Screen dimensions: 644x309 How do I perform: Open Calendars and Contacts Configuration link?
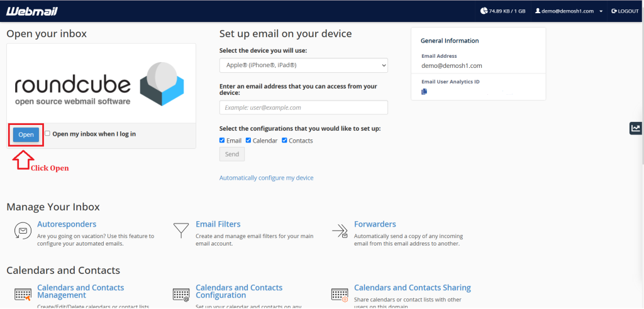pyautogui.click(x=239, y=291)
